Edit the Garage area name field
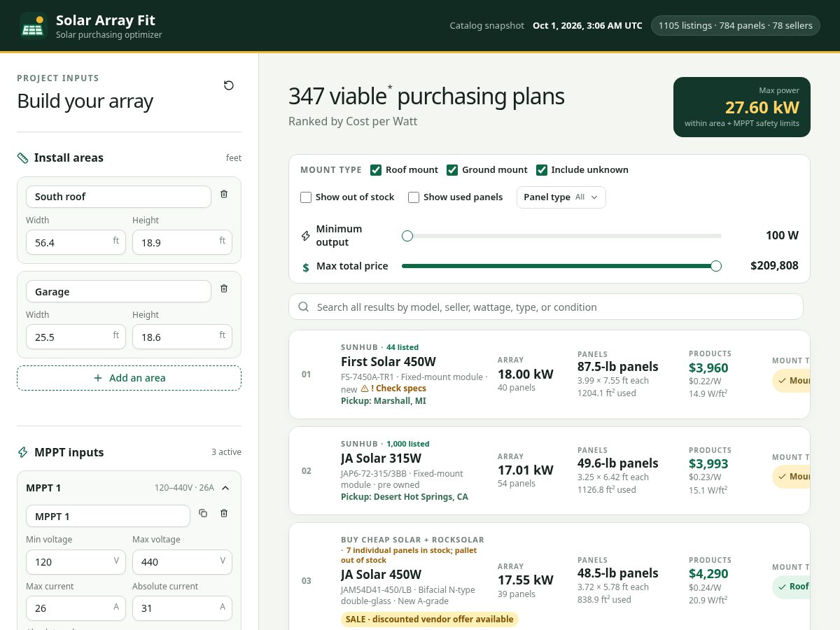 [x=118, y=291]
